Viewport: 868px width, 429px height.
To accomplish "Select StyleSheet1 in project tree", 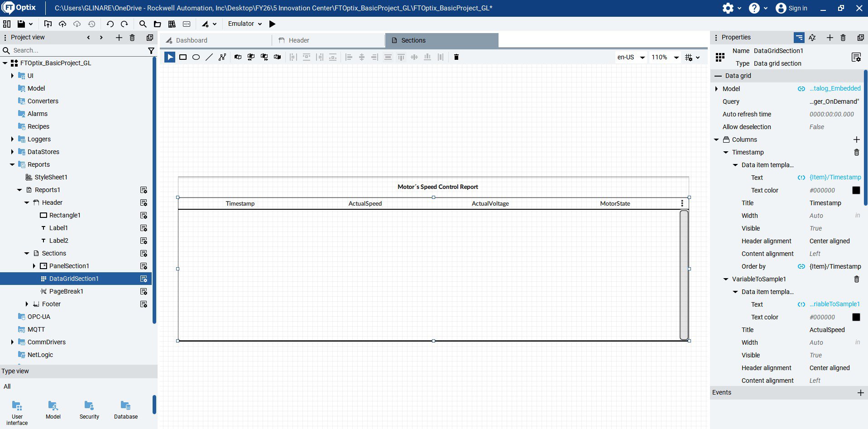I will coord(51,177).
